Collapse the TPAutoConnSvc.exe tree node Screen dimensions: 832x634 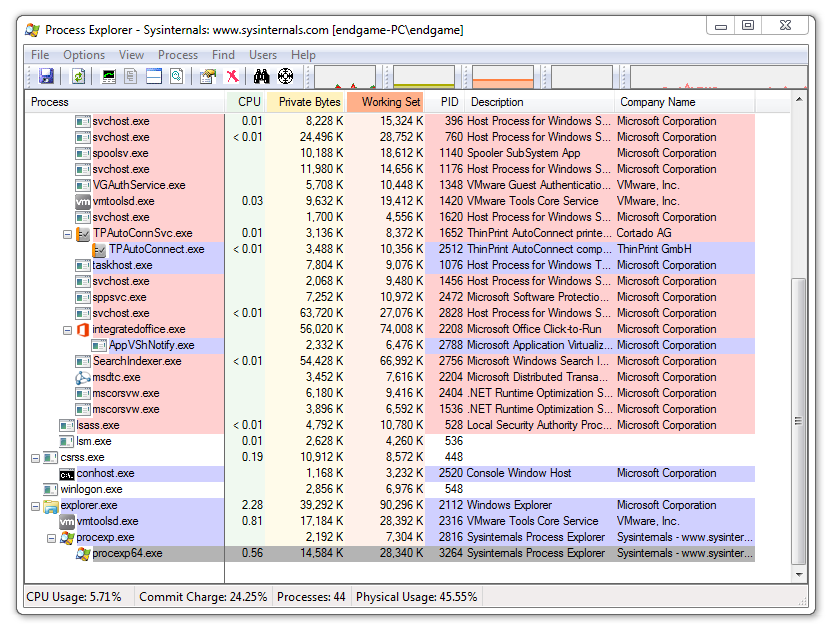pos(68,234)
